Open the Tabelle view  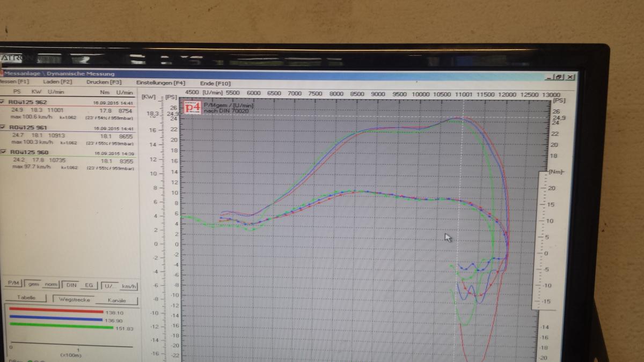[x=26, y=298]
